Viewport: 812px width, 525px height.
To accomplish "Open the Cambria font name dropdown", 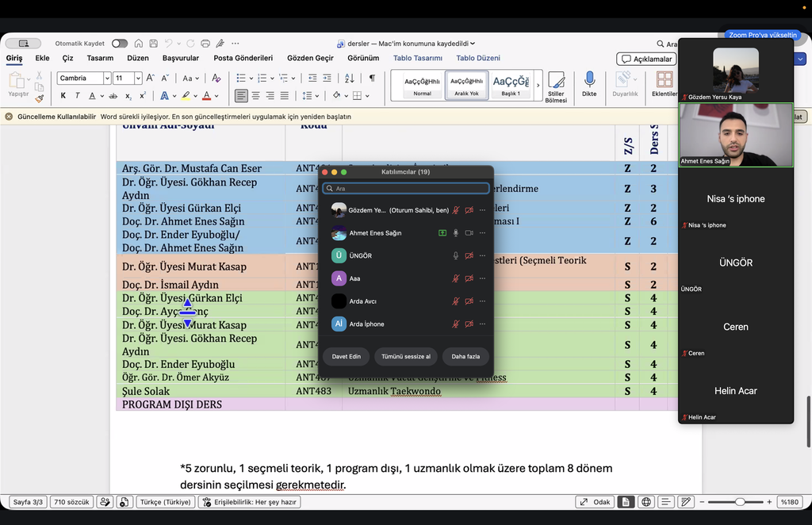I will click(x=107, y=79).
